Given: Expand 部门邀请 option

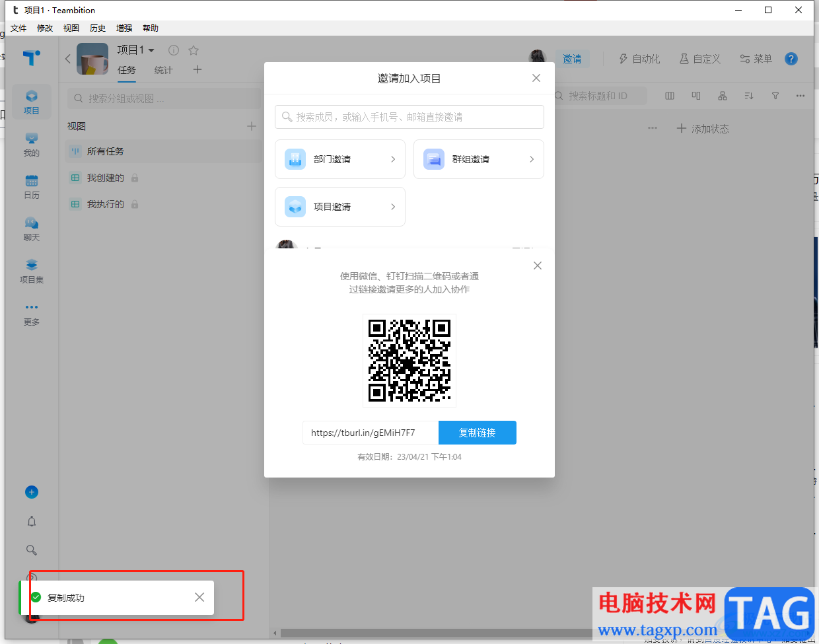Looking at the screenshot, I should (340, 159).
